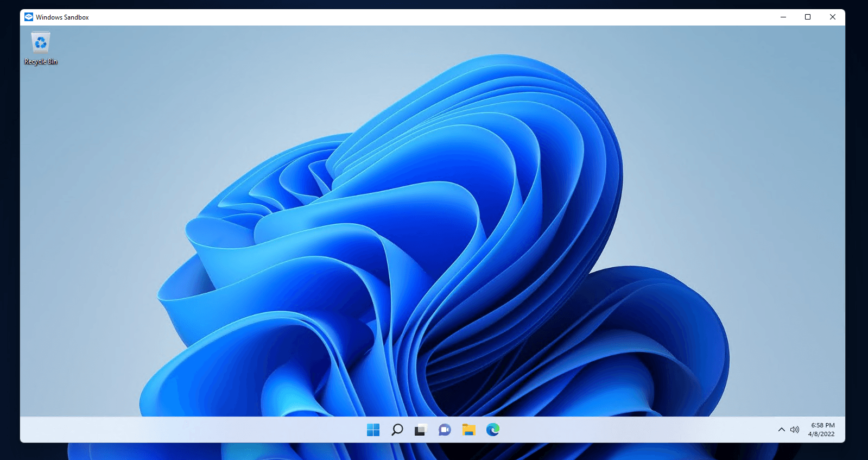Click the Windows Sandbox icon in title bar
Image resolution: width=868 pixels, height=460 pixels.
(x=29, y=17)
